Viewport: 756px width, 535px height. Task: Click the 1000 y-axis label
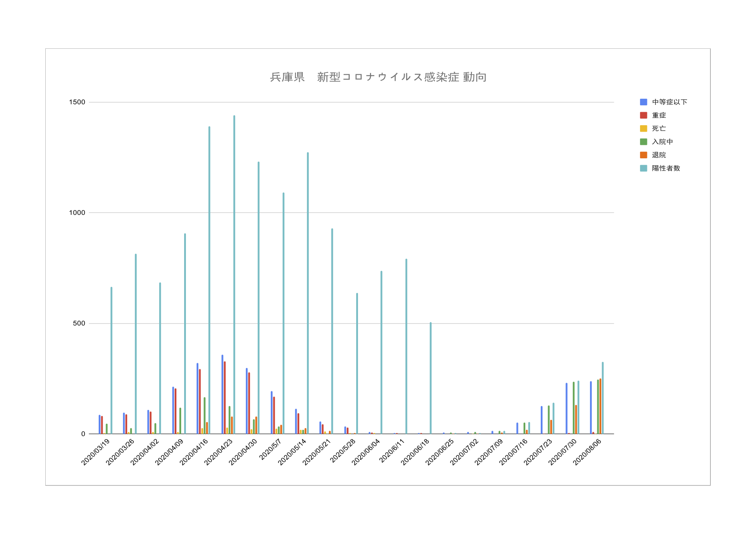77,213
